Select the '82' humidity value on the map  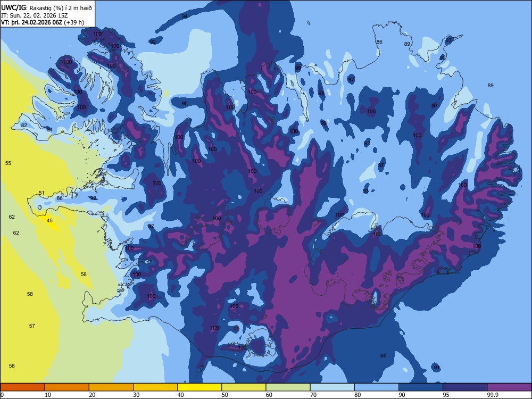[24, 125]
